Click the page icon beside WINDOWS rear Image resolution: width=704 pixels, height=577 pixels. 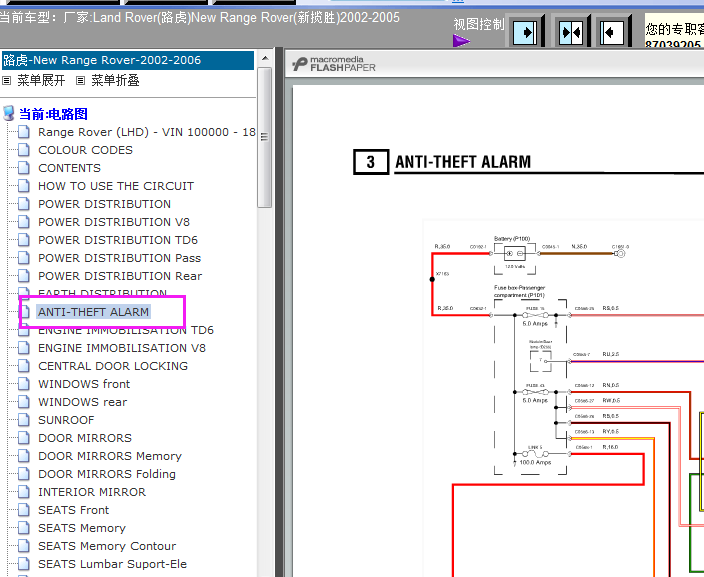coord(24,401)
